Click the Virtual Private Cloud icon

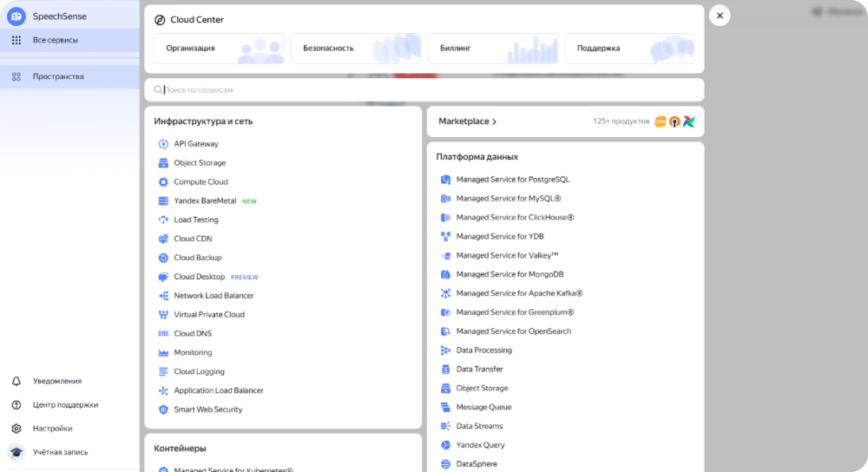point(163,315)
